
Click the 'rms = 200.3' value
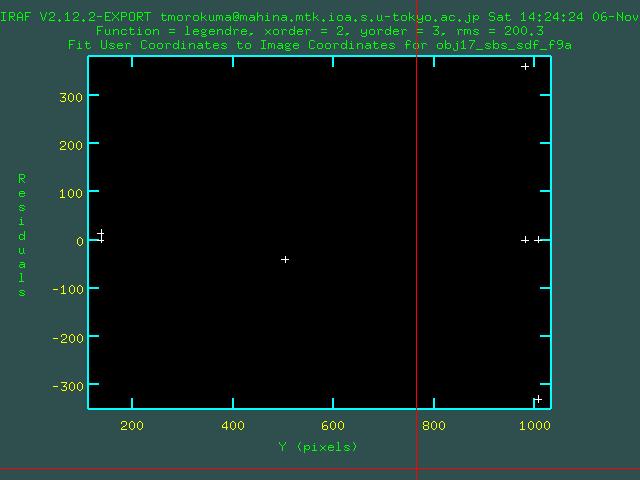click(500, 31)
